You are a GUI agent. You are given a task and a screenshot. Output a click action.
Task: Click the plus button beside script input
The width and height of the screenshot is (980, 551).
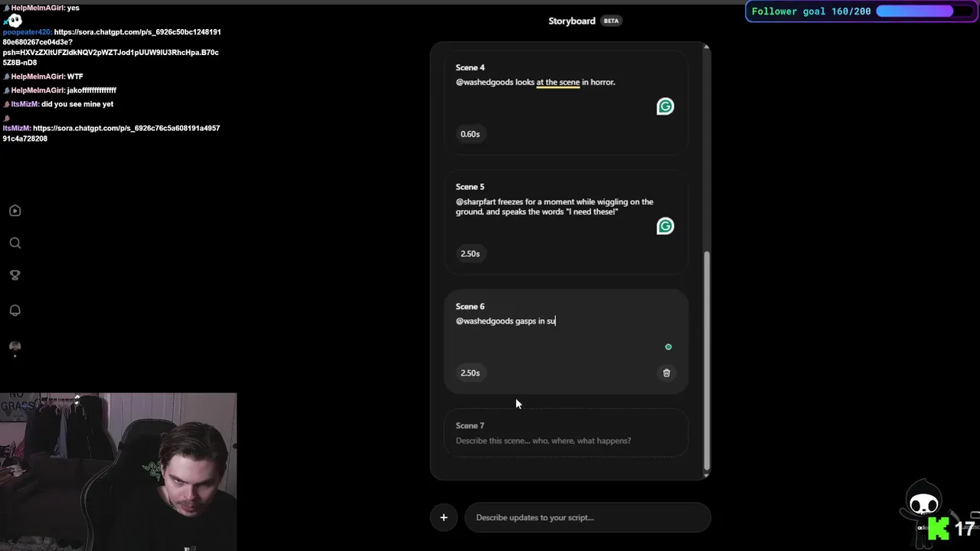443,517
